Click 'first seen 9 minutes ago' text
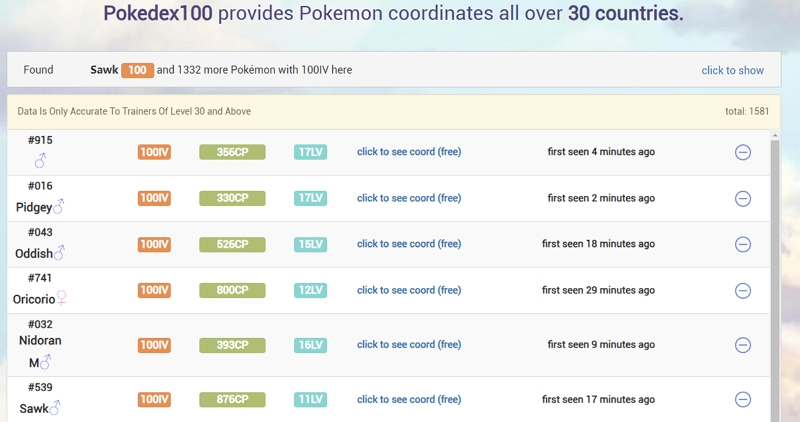This screenshot has height=422, width=800. click(x=601, y=344)
